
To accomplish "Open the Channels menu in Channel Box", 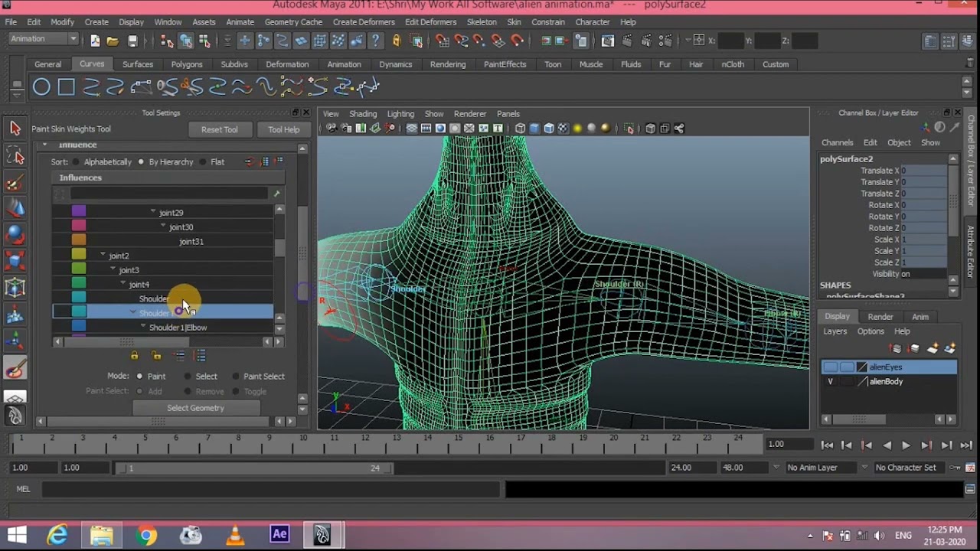I will coord(837,142).
